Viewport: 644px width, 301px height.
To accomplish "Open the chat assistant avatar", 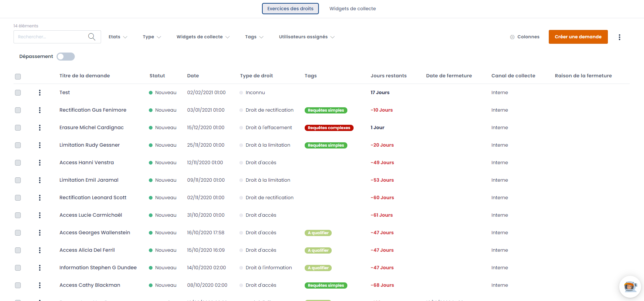I will [630, 286].
